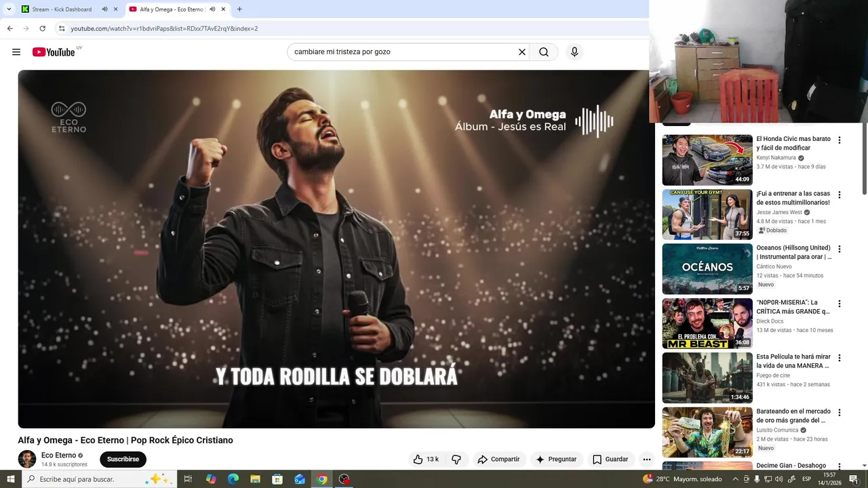Open Eco Eterno channel name link
The height and width of the screenshot is (488, 868).
point(58,455)
